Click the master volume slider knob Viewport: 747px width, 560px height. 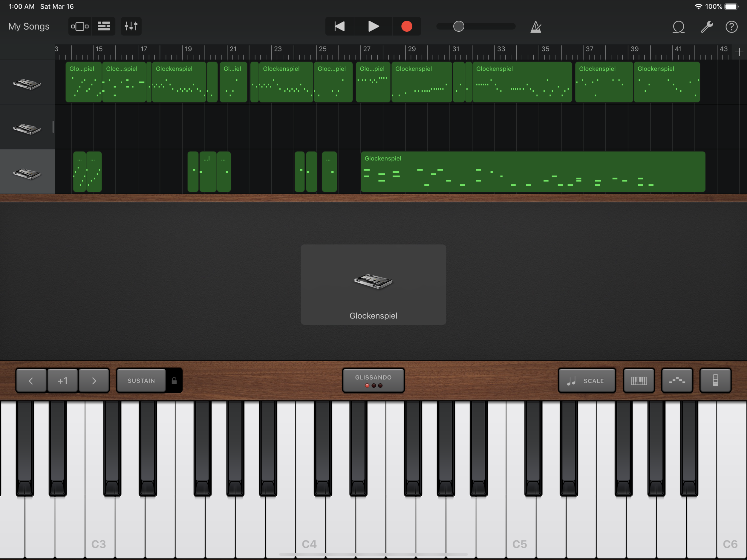tap(458, 26)
